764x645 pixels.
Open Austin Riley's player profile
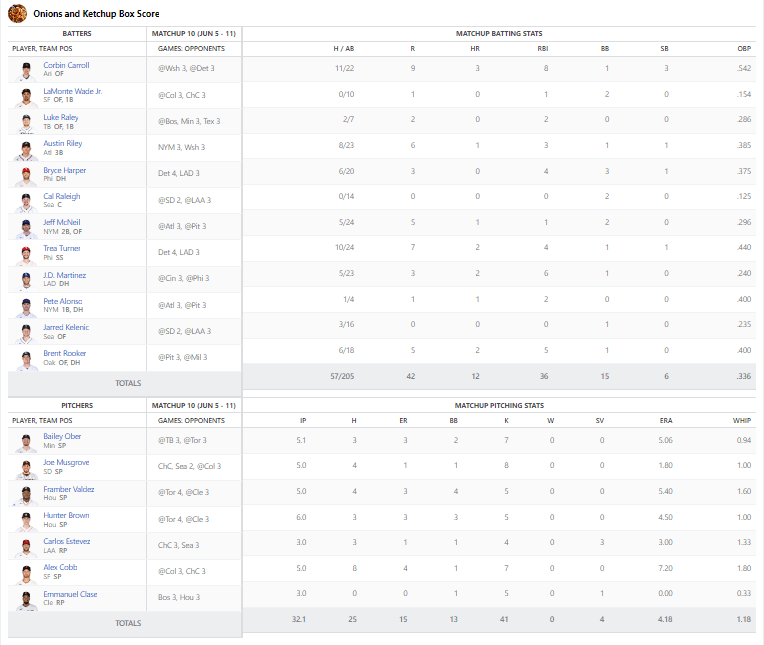(62, 143)
